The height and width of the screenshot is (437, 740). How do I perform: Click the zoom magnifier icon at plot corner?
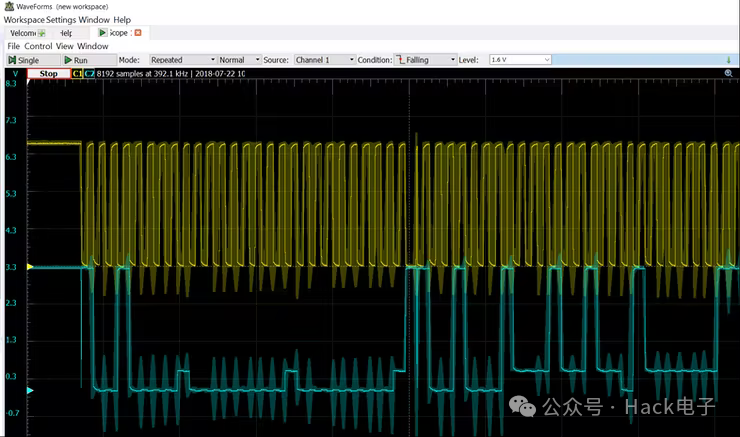pos(728,74)
